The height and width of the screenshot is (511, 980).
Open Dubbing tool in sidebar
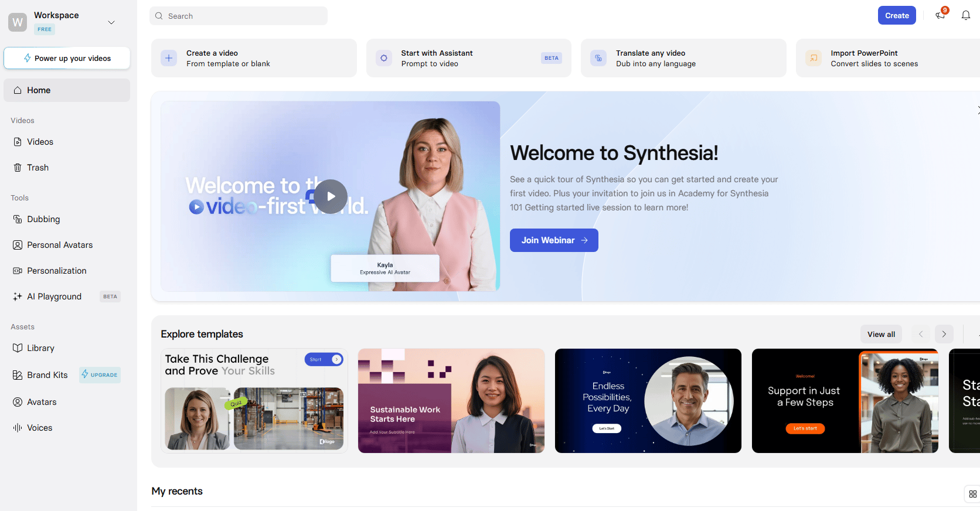(67, 219)
